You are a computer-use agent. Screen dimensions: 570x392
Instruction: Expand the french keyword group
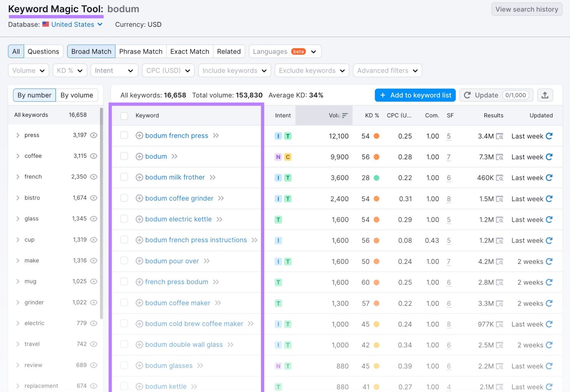click(18, 177)
